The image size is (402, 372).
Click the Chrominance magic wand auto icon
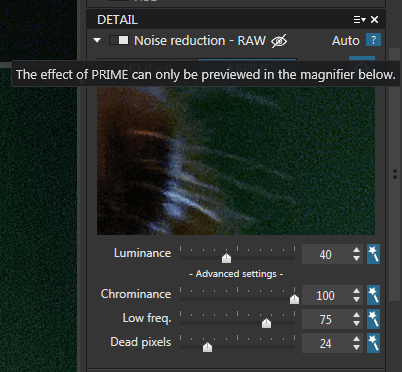click(x=373, y=295)
